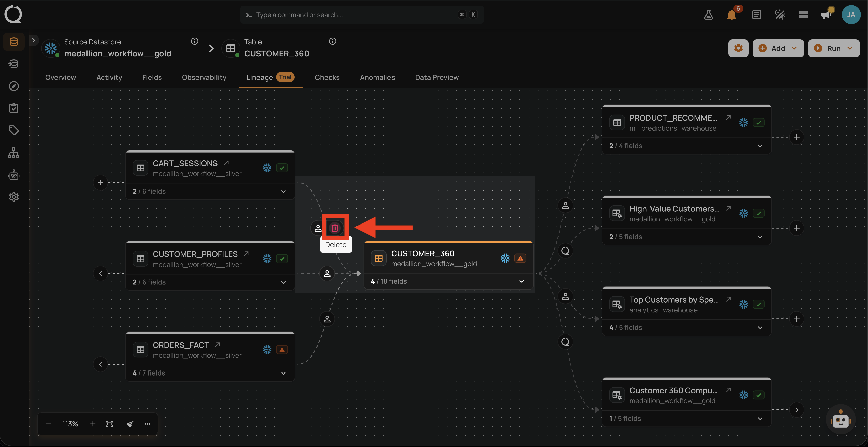Open CUSTOMER_PROFILES external arrow icon

(246, 253)
